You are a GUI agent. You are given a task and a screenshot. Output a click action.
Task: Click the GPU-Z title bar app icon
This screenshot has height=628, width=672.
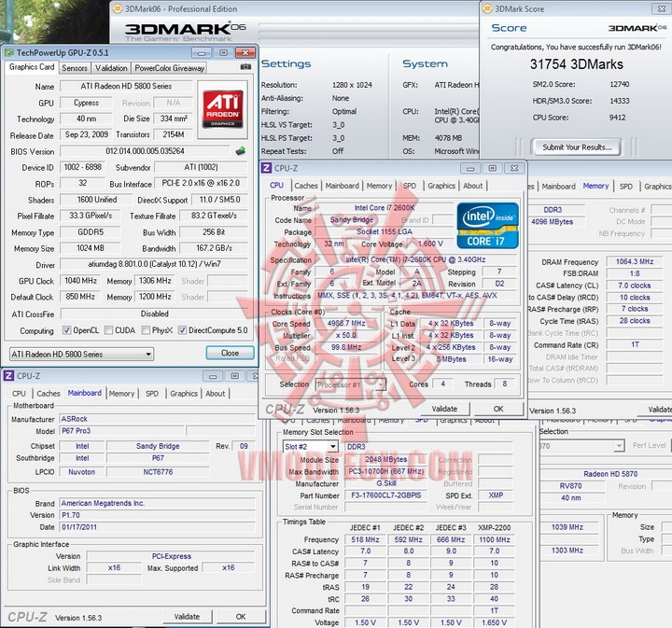click(9, 52)
